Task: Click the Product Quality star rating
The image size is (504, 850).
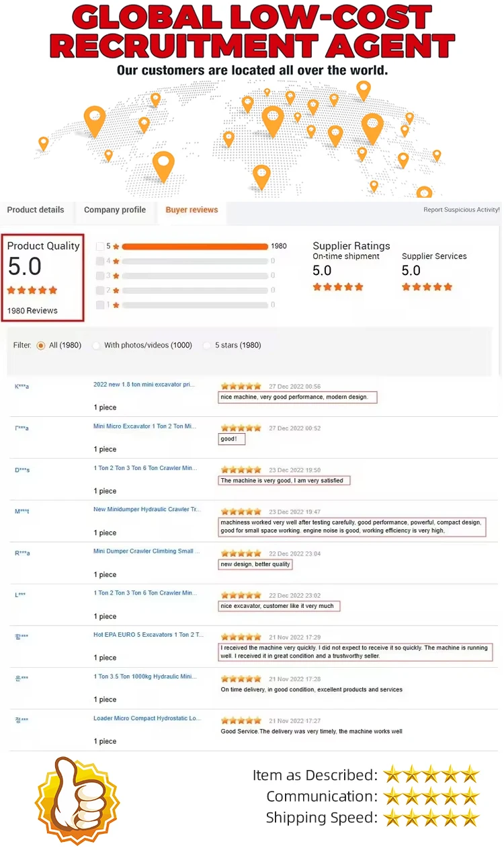Action: (x=32, y=291)
